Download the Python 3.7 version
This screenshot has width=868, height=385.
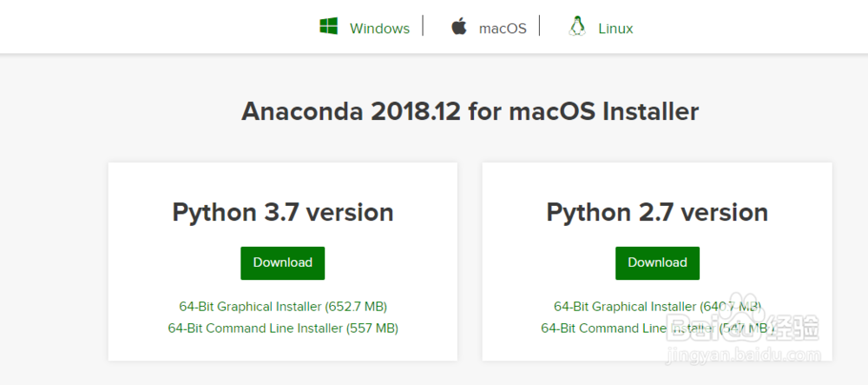coord(282,263)
